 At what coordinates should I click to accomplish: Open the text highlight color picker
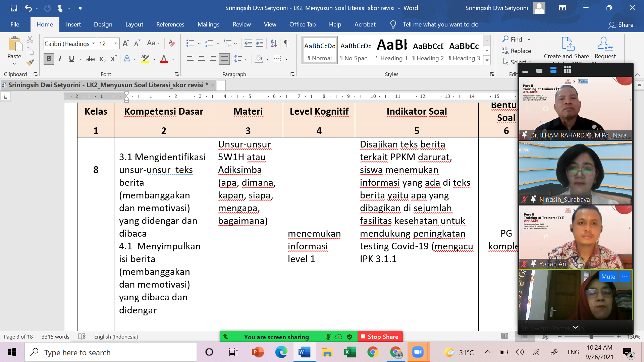point(154,59)
